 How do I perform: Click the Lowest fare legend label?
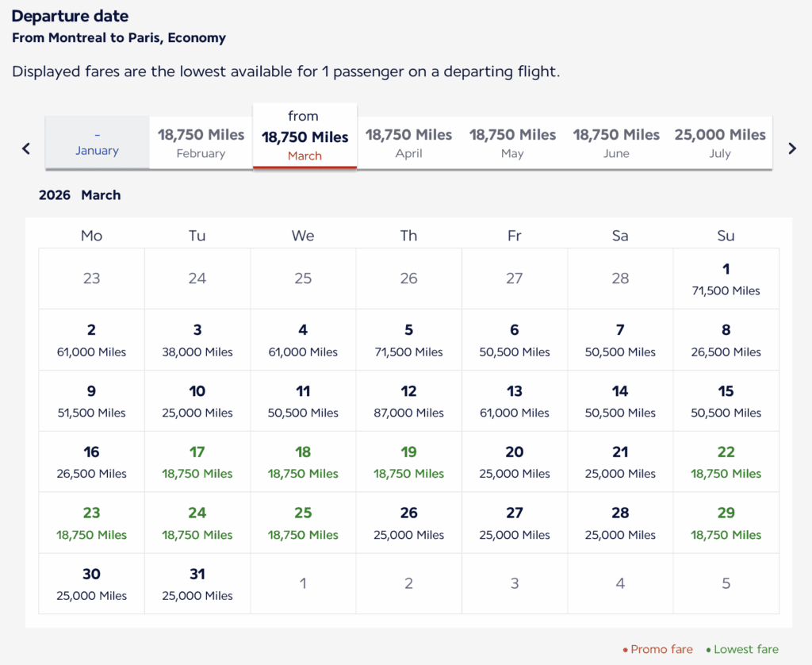745,649
